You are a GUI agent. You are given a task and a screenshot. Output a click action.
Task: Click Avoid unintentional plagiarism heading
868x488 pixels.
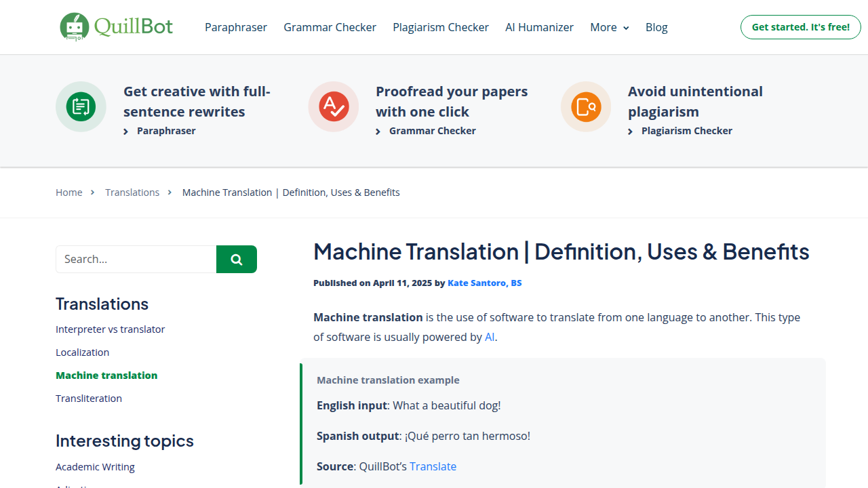point(695,102)
